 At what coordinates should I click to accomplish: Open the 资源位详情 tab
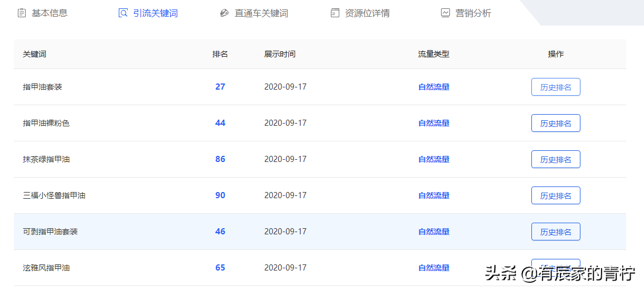[x=360, y=13]
